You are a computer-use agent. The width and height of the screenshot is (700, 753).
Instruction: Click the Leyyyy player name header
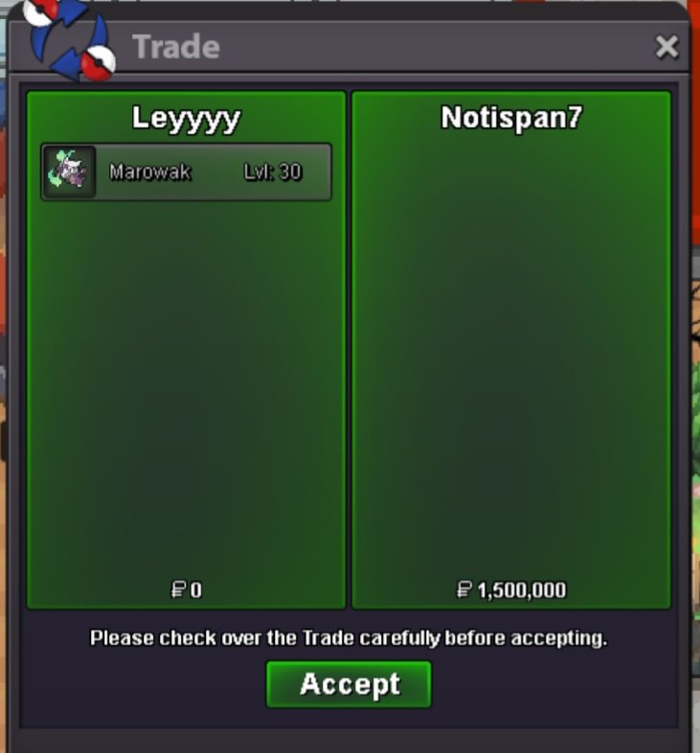pyautogui.click(x=186, y=118)
